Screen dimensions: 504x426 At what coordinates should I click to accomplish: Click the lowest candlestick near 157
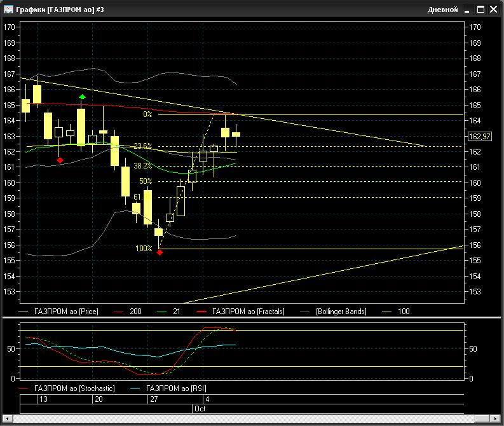(158, 232)
